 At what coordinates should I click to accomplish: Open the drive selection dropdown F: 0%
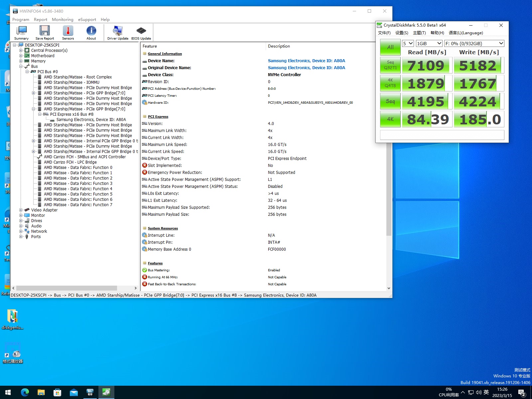coord(474,43)
